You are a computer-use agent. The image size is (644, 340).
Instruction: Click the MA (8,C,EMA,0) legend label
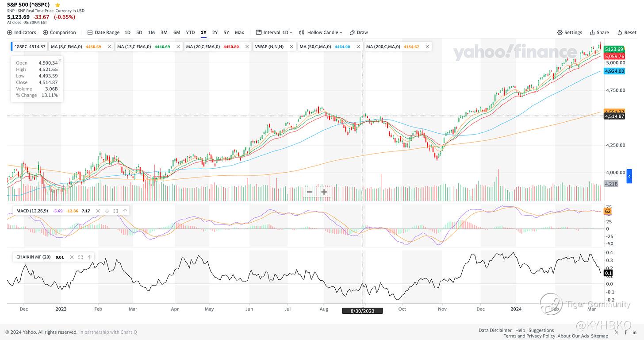coord(67,46)
